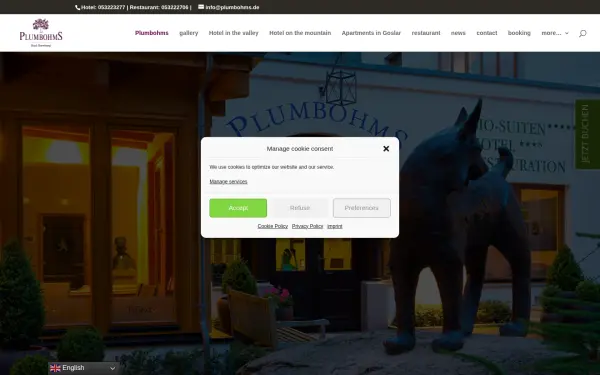The height and width of the screenshot is (375, 600).
Task: Click the phone icon in top bar
Action: point(78,7)
